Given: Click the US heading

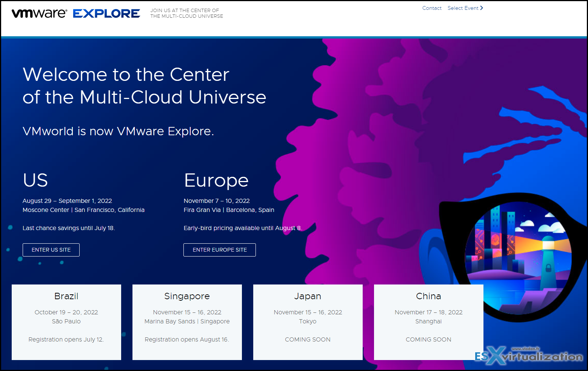Looking at the screenshot, I should (35, 181).
